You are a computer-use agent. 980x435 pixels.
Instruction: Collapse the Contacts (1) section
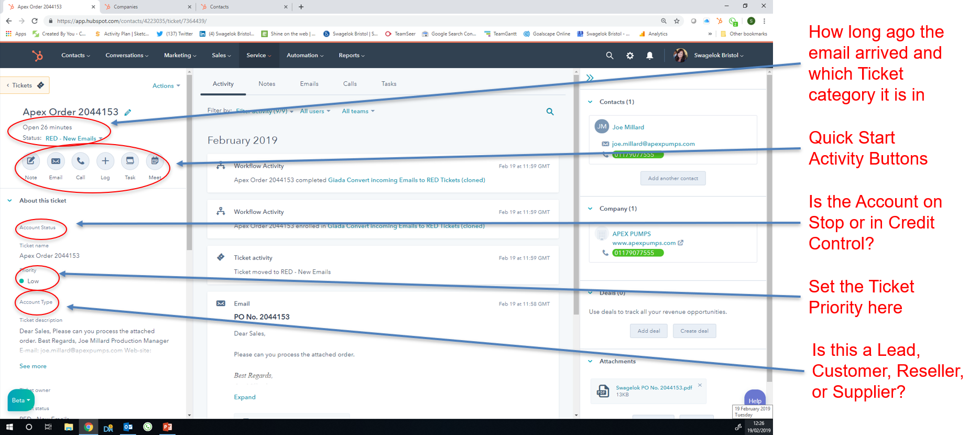pos(590,102)
